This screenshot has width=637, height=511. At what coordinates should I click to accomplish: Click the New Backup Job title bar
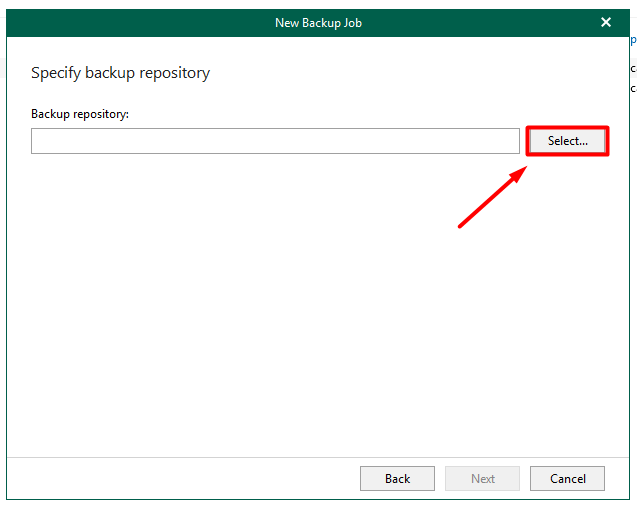tap(318, 22)
